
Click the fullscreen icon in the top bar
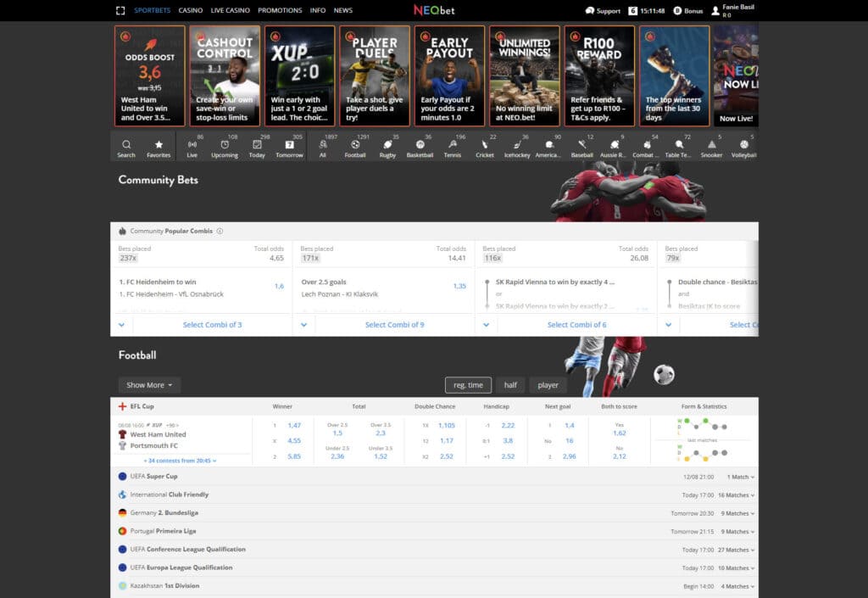[x=120, y=10]
